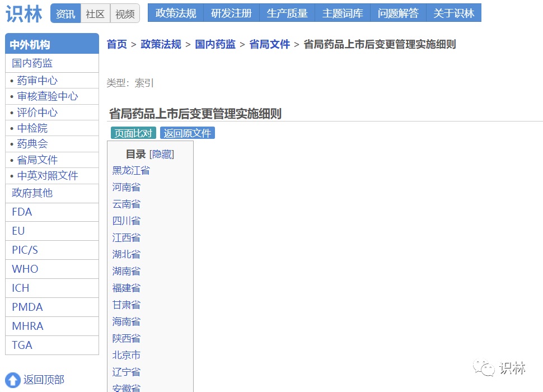Click the 中外机构 sidebar header
Image resolution: width=543 pixels, height=392 pixels.
pos(52,44)
